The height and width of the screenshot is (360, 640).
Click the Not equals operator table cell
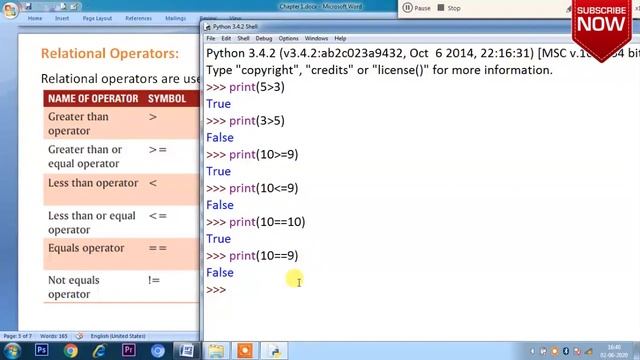coord(73,287)
